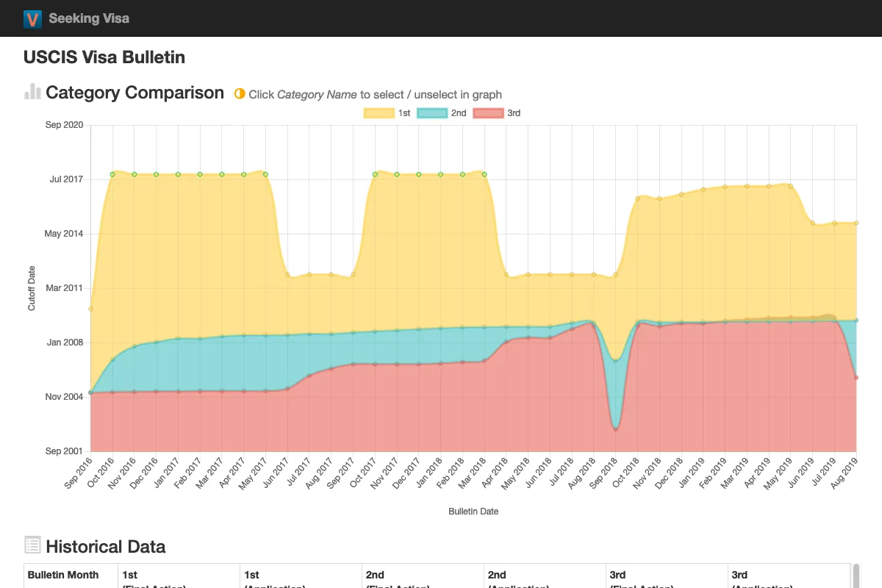Click the teal 2nd legend color box
The width and height of the screenshot is (882, 588).
tap(432, 113)
